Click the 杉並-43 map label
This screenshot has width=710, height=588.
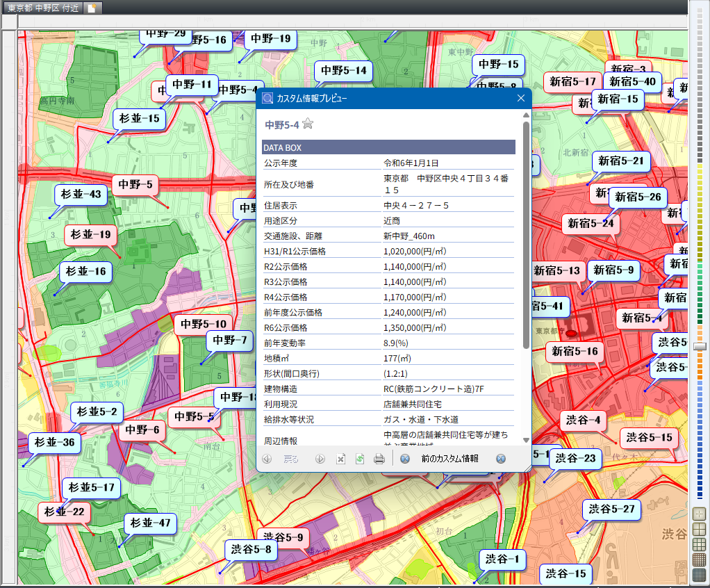[x=81, y=195]
